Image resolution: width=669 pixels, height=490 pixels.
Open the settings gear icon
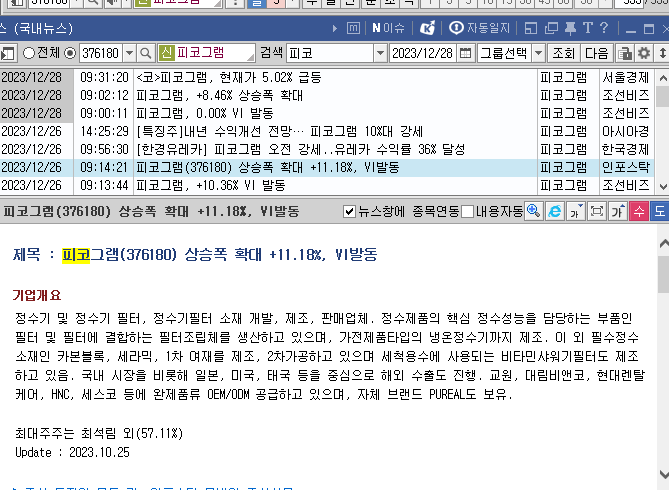tap(643, 53)
